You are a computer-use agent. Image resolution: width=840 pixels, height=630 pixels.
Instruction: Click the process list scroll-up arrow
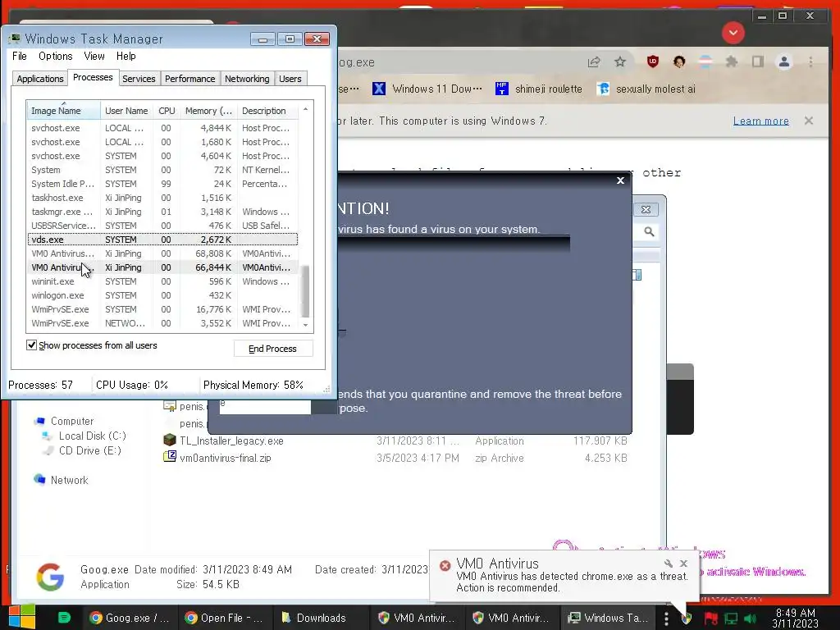(305, 109)
